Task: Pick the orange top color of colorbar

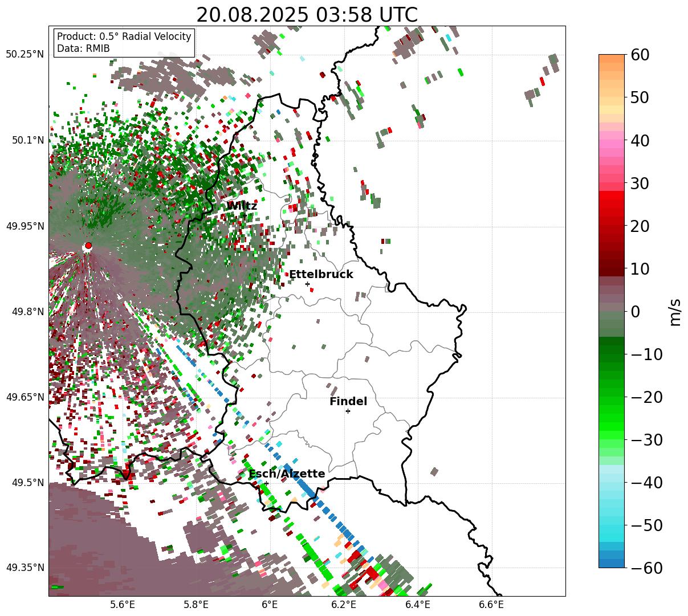Action: (x=612, y=59)
